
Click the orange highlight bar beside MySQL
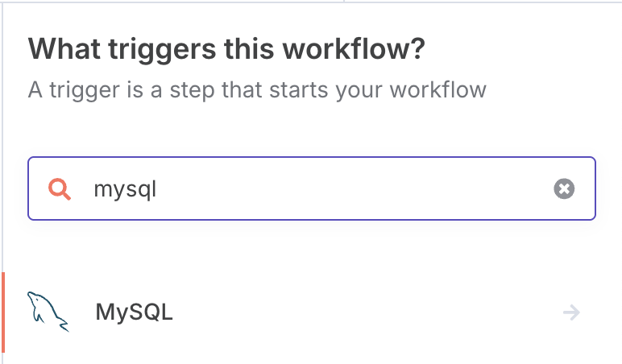coord(3,312)
